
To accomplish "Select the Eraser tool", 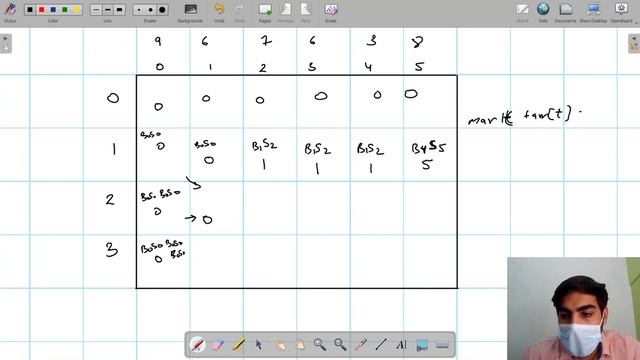I will coord(218,345).
